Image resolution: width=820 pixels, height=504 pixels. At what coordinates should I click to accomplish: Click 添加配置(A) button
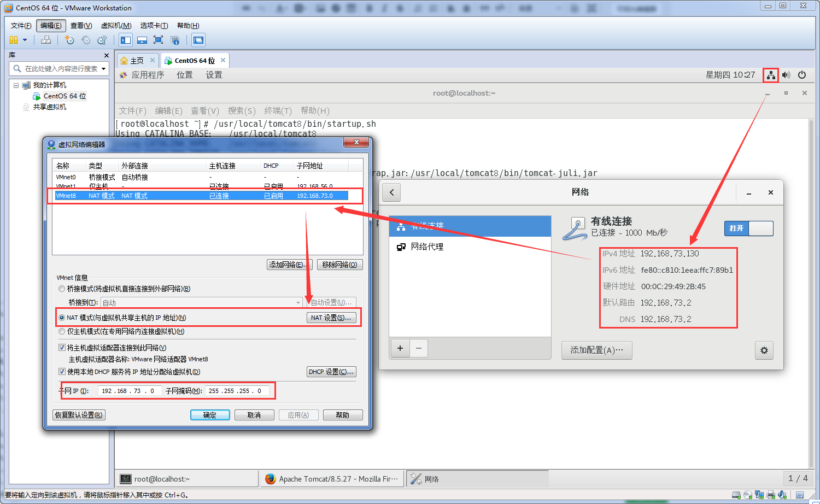click(x=597, y=350)
